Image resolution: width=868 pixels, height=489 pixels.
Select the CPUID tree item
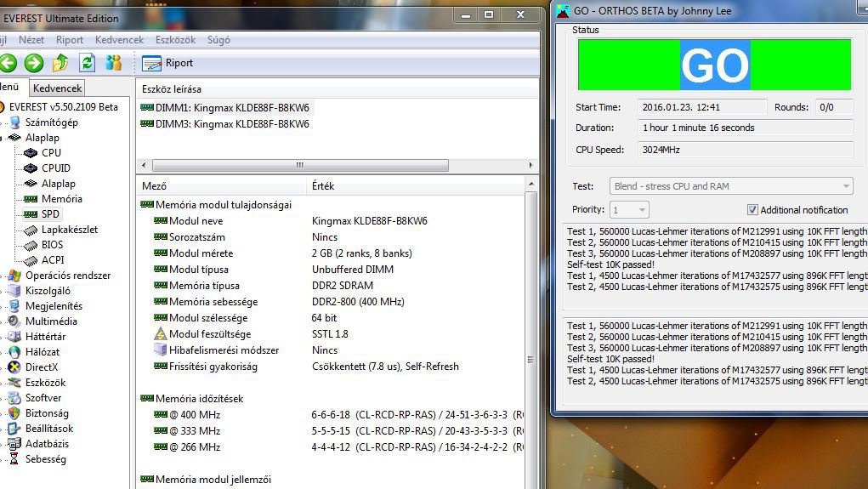tap(56, 168)
